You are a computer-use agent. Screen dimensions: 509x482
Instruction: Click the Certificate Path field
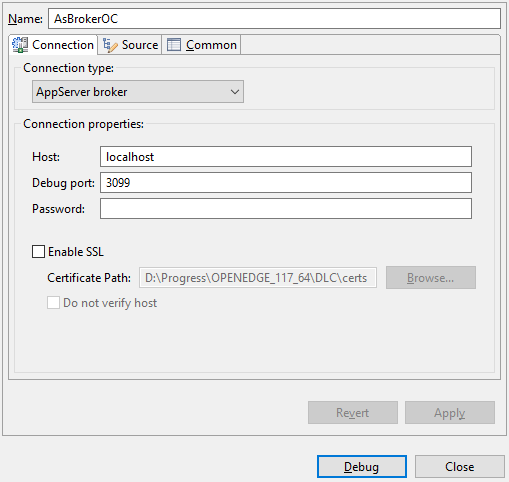258,277
